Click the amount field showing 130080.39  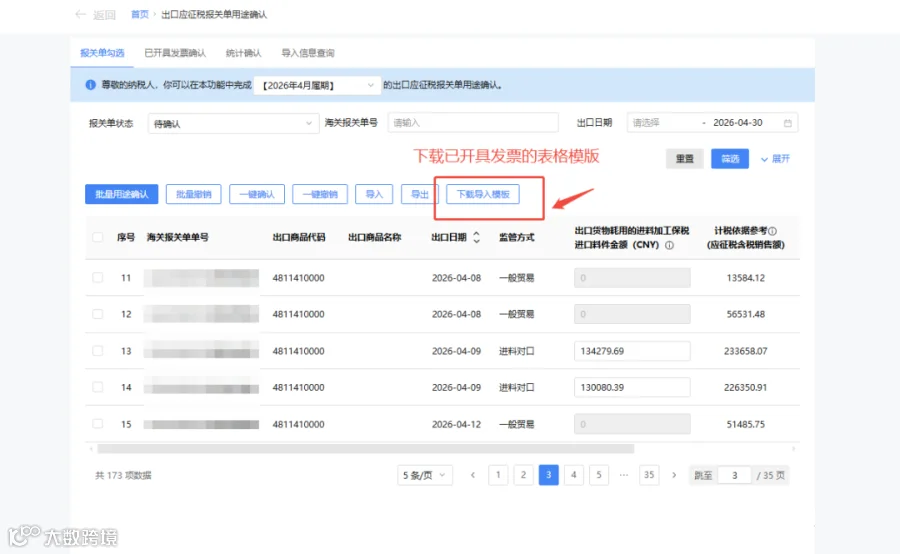[632, 387]
